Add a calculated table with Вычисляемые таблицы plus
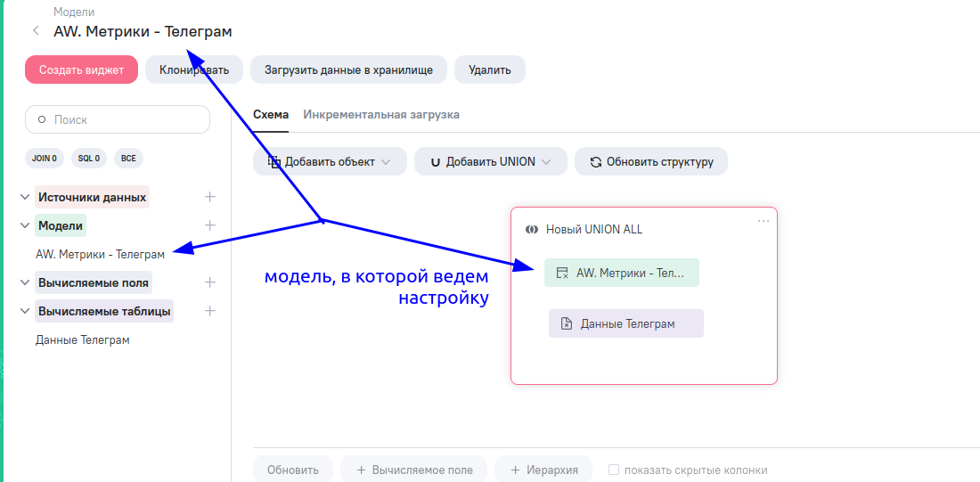Viewport: 980px width, 482px height. point(210,311)
